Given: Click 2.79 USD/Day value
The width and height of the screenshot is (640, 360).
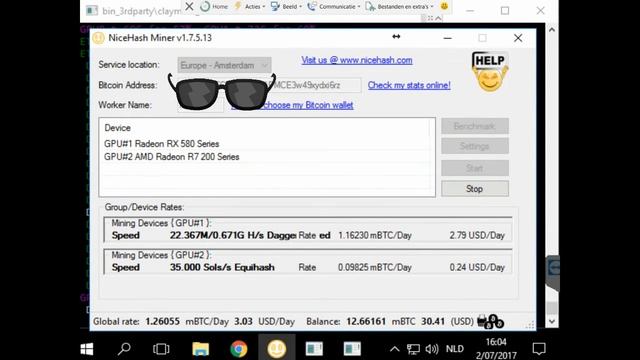Looking at the screenshot, I should click(477, 236).
